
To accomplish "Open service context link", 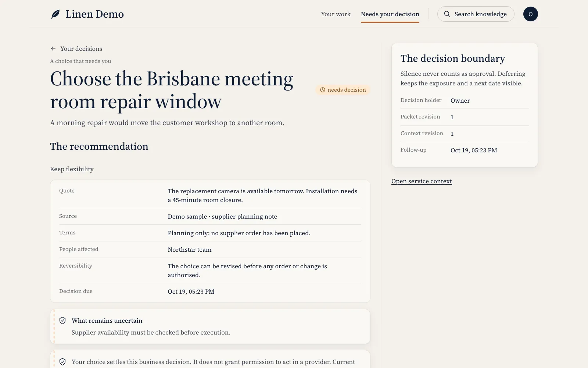I will click(422, 181).
